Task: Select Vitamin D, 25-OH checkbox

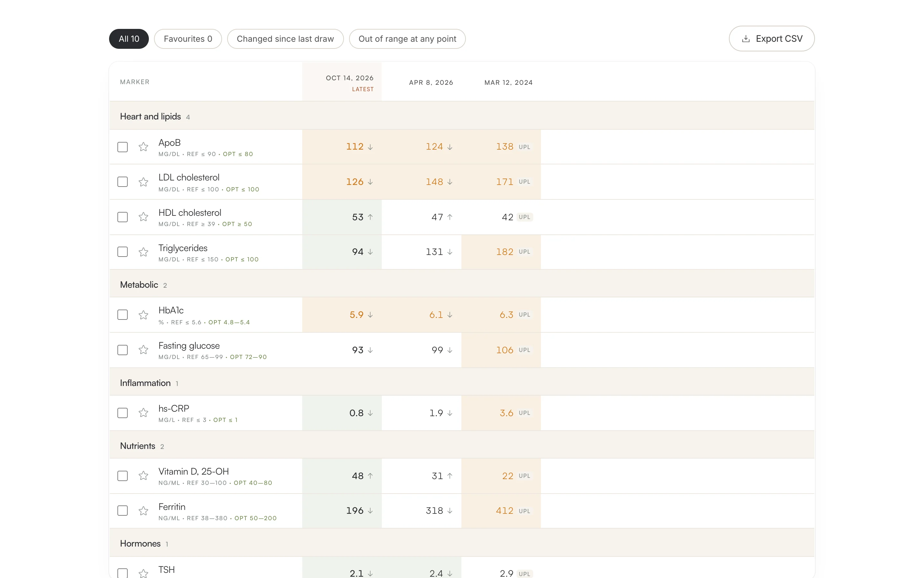Action: [123, 476]
